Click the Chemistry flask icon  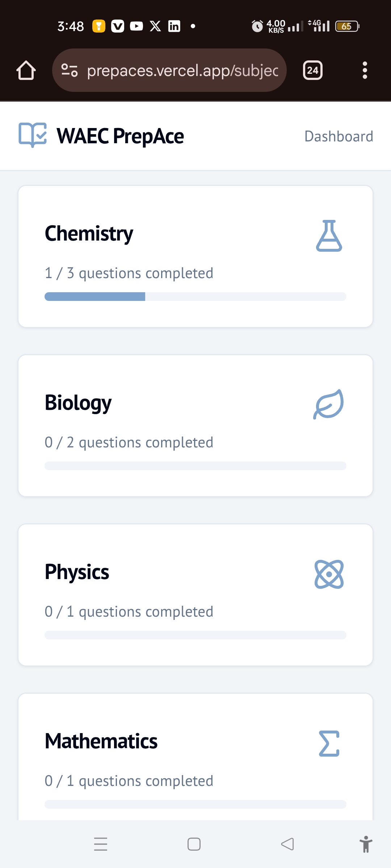click(329, 236)
